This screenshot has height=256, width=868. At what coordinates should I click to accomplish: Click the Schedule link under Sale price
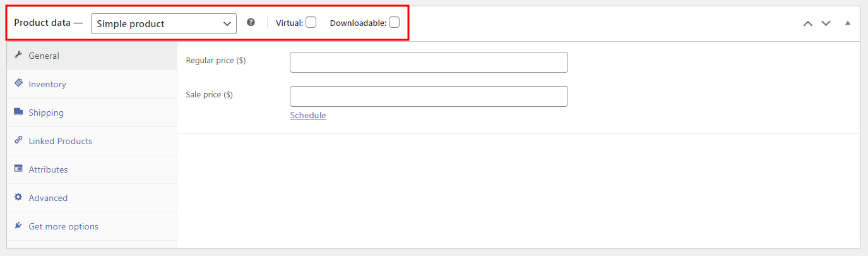(x=308, y=115)
